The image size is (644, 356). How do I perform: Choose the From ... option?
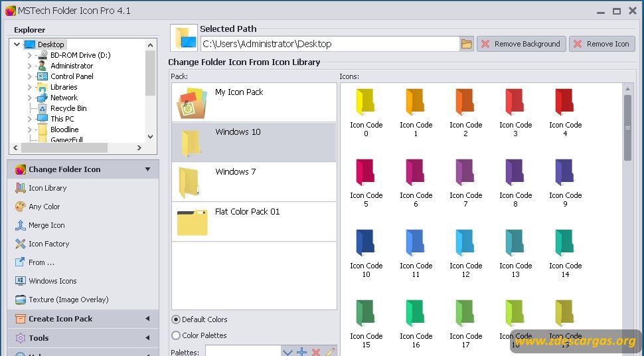[35, 262]
